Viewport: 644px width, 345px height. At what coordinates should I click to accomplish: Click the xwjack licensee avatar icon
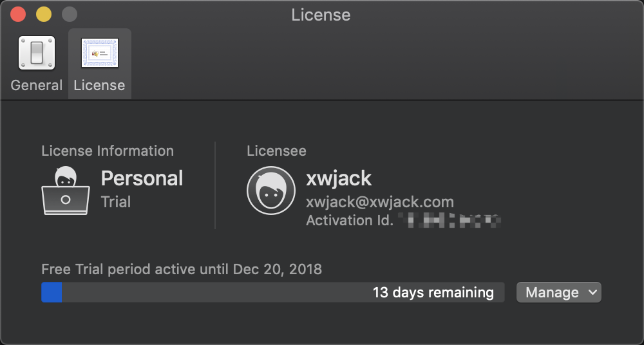click(x=271, y=191)
